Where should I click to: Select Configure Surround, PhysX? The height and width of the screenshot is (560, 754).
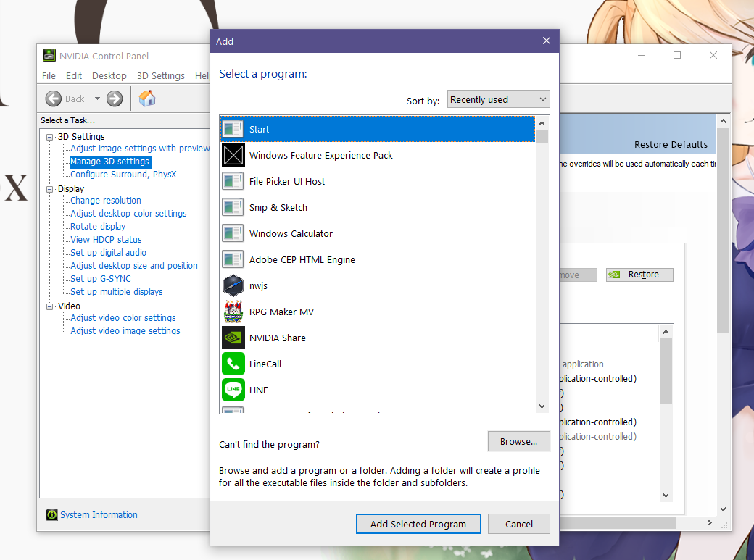coord(123,175)
